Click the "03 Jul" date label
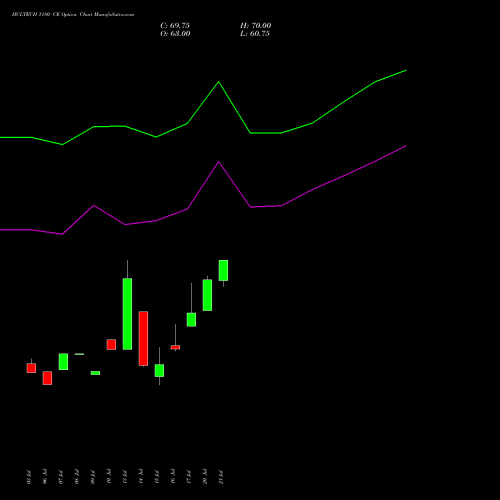Viewport: 500px width, 500px height. click(x=29, y=477)
